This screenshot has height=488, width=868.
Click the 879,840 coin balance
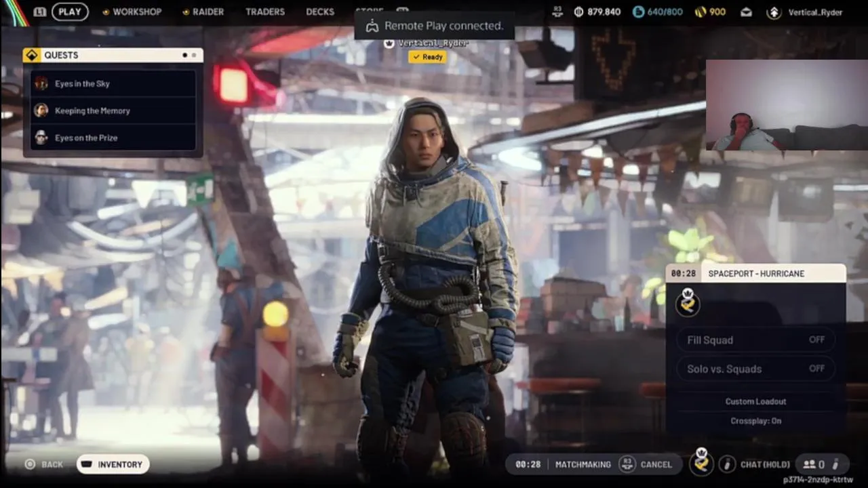606,12
